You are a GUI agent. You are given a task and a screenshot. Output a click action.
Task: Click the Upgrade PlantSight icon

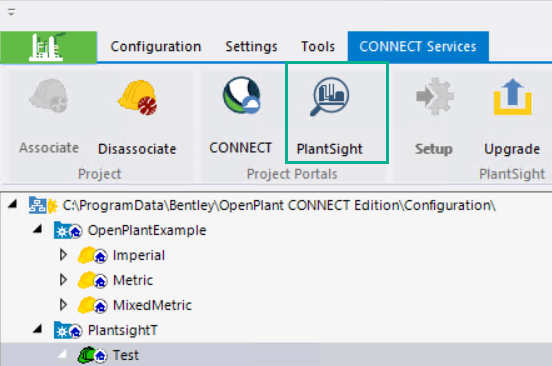click(512, 97)
